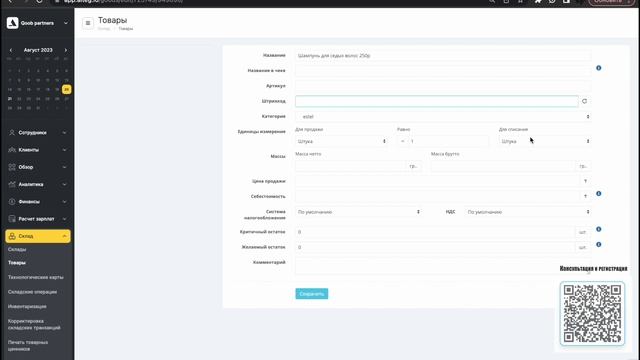Screen dimensions: 640x360
Task: Focus the Штрихкод input field
Action: [437, 101]
